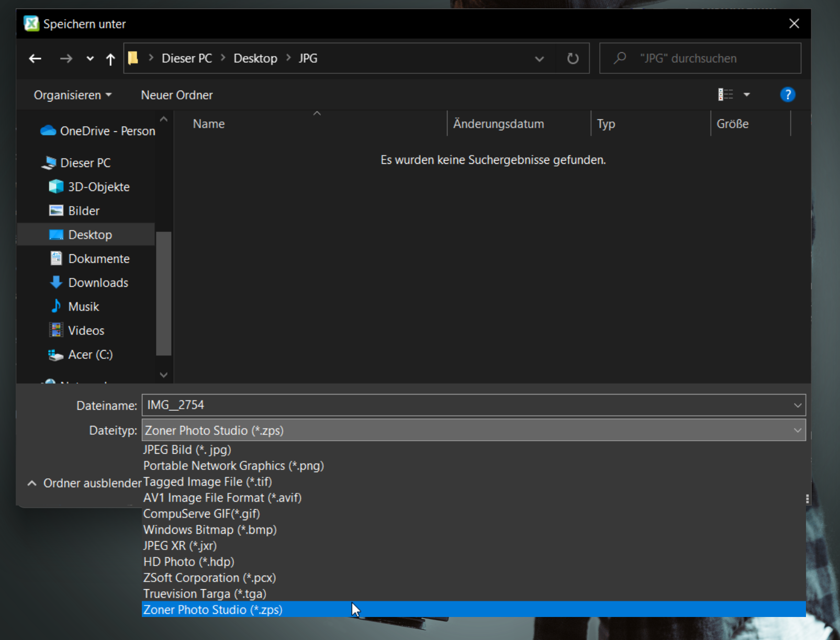Close the Speichern unter dialog
The image size is (840, 640).
tap(794, 24)
